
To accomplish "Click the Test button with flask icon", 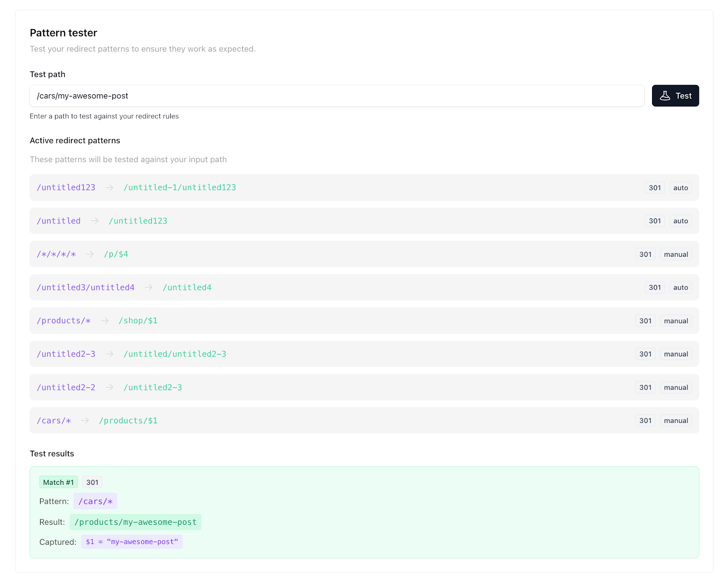I will click(x=675, y=96).
